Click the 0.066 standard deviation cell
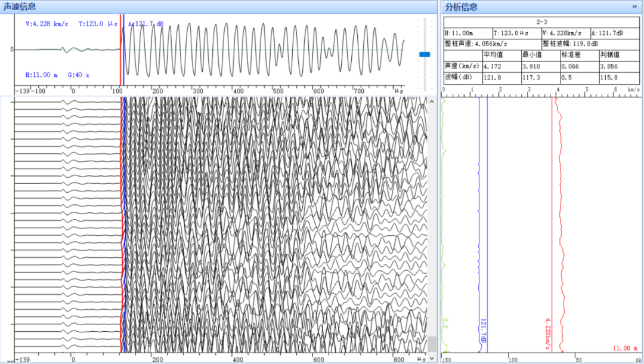The image size is (644, 364). tap(580, 66)
